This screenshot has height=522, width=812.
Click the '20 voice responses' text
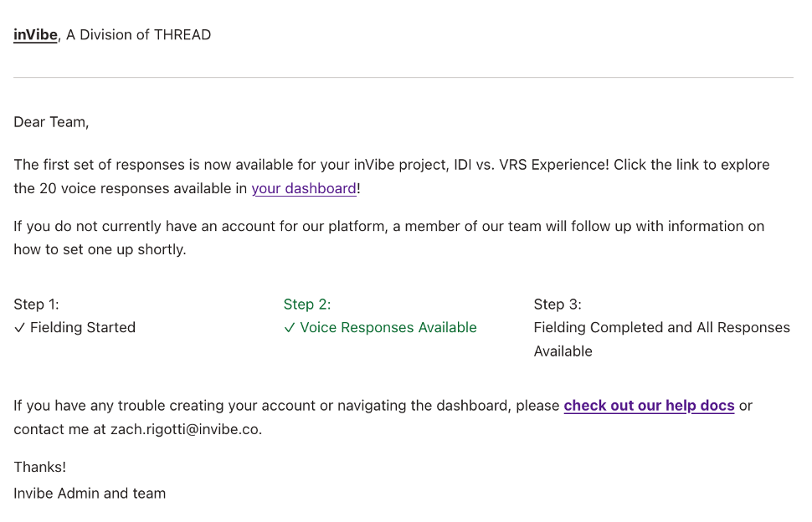click(x=100, y=188)
